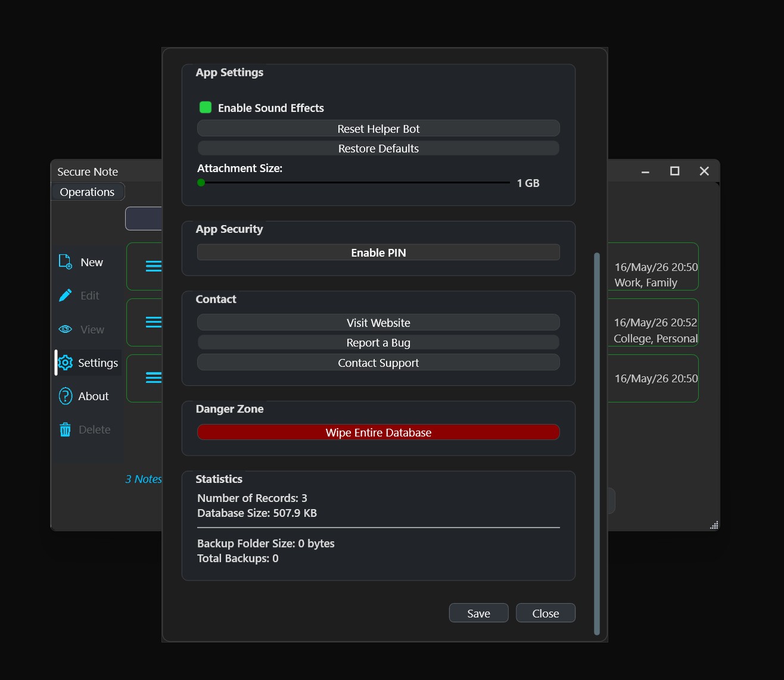Open Visit Website

[378, 323]
